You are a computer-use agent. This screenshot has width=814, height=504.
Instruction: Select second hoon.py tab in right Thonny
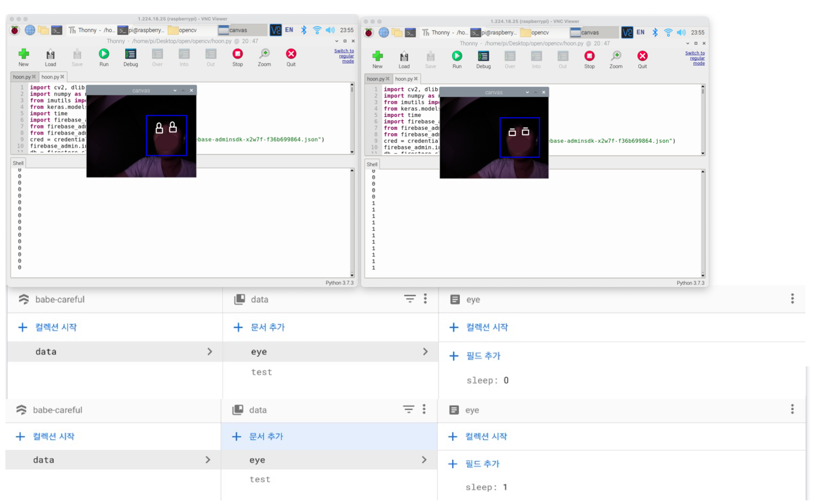[407, 79]
